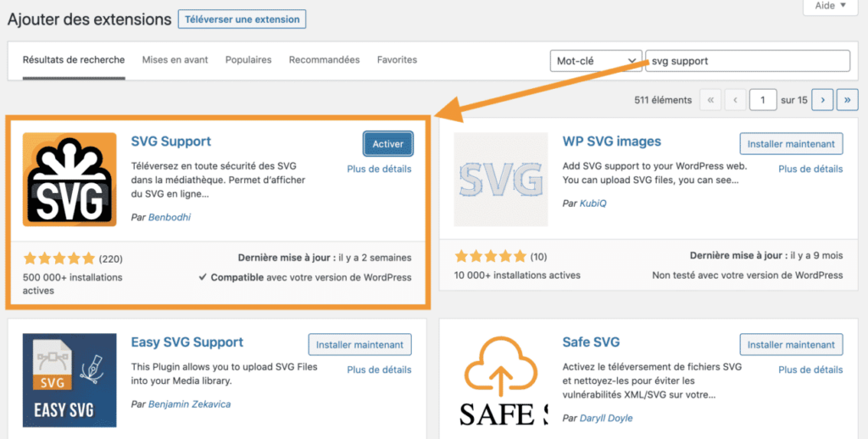Viewport: 868px width, 439px height.
Task: Open the Mot-clé search type dropdown
Action: 596,61
